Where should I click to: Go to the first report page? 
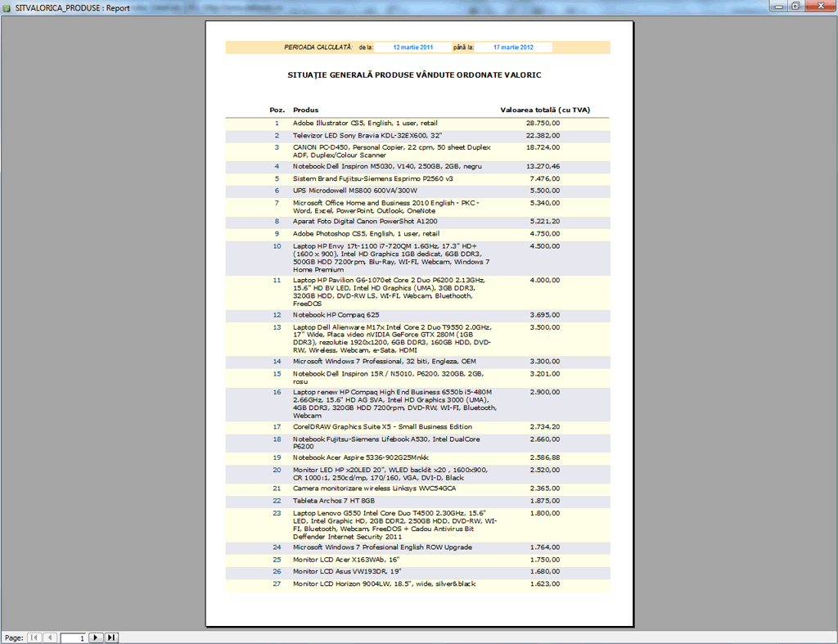(x=34, y=637)
